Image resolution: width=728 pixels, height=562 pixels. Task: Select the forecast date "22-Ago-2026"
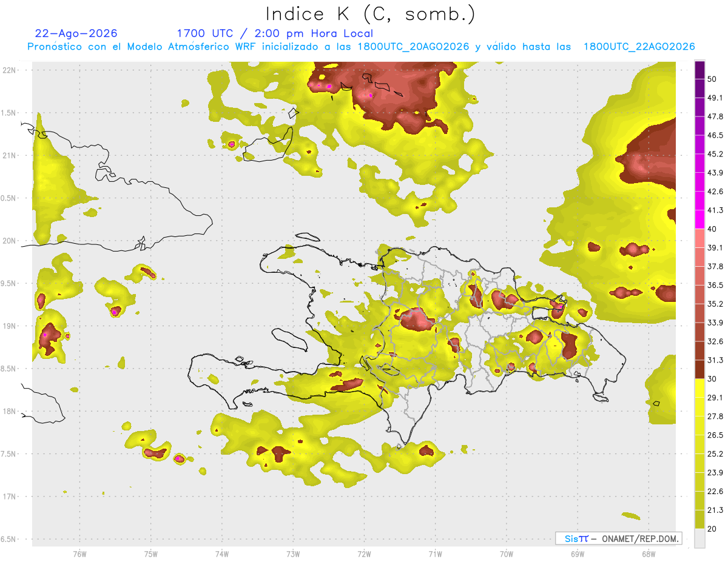tap(76, 33)
